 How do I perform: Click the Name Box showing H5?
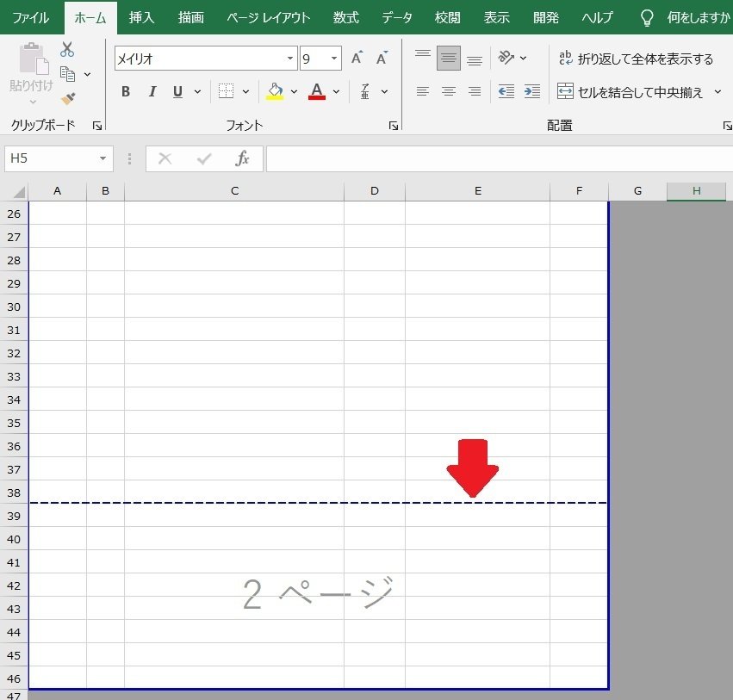pos(52,158)
